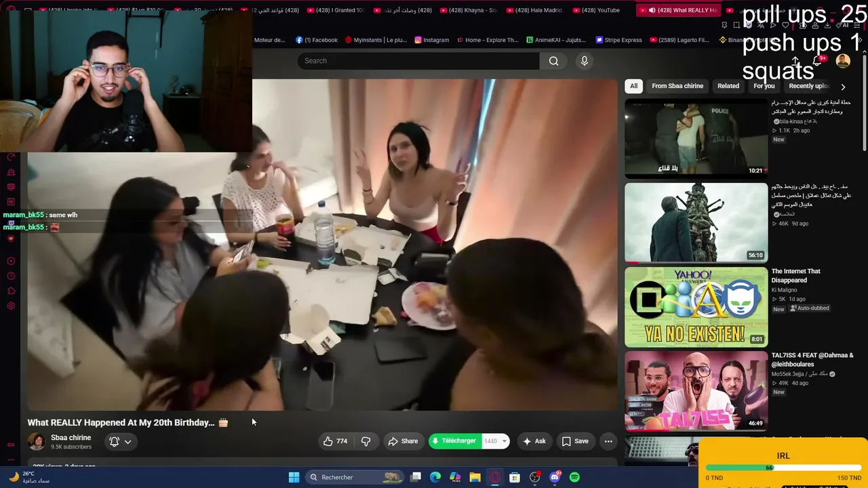Open the player icon in Opera sidebar
The image size is (868, 488).
[x=11, y=261]
